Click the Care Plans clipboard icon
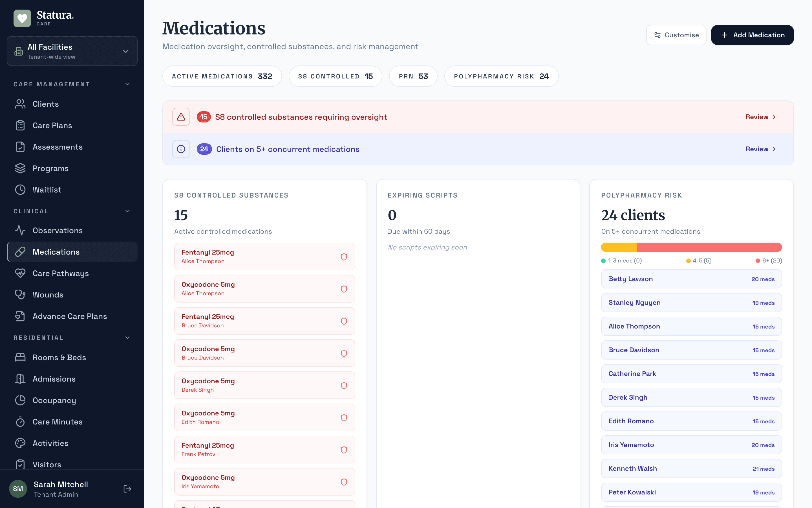This screenshot has width=812, height=508. (21, 125)
